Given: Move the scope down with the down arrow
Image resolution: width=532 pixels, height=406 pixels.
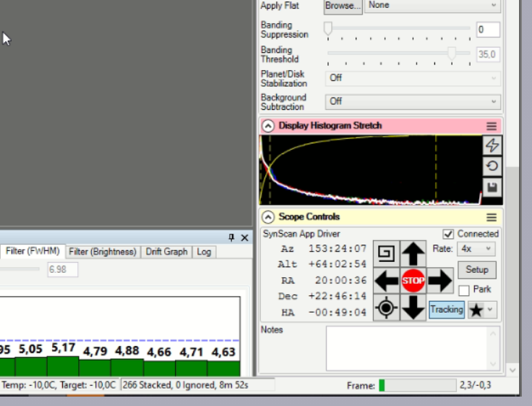Looking at the screenshot, I should (413, 308).
